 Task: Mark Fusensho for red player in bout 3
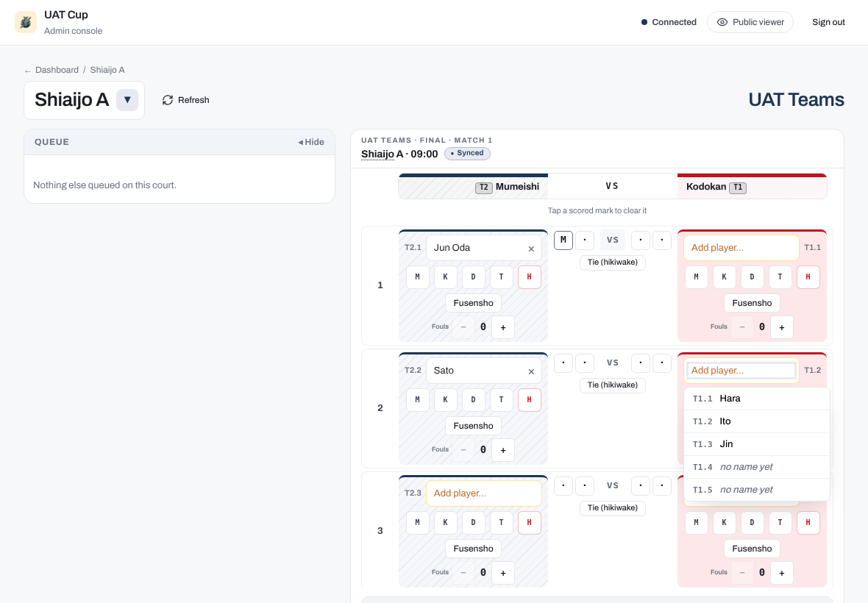coord(752,549)
